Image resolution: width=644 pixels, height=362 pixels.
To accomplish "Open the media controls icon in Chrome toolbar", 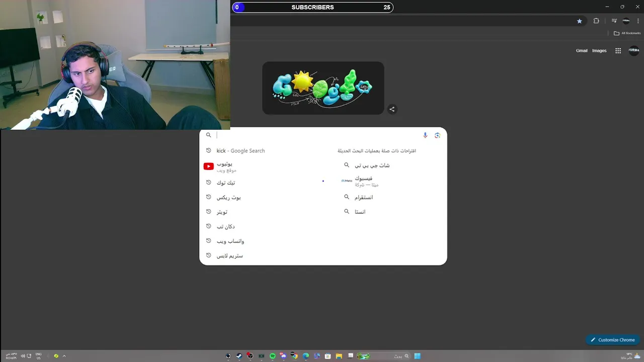I will [x=614, y=21].
